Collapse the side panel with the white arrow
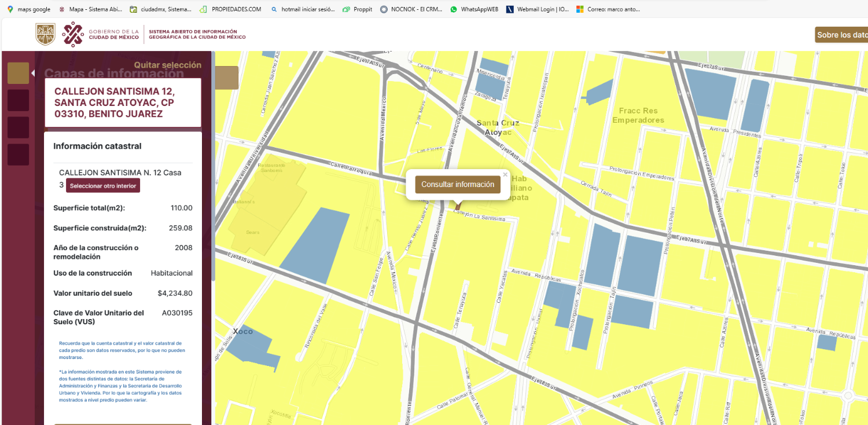This screenshot has width=868, height=425. pyautogui.click(x=33, y=73)
